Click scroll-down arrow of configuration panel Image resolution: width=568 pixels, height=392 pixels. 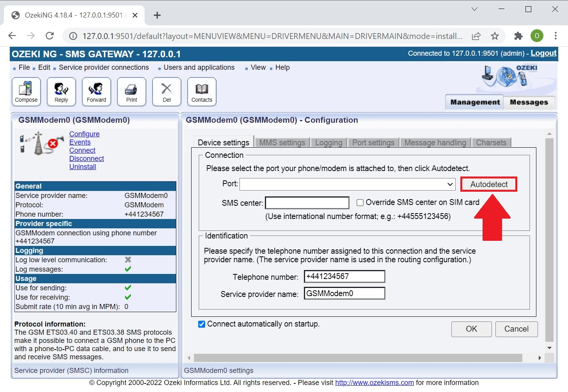pos(549,348)
